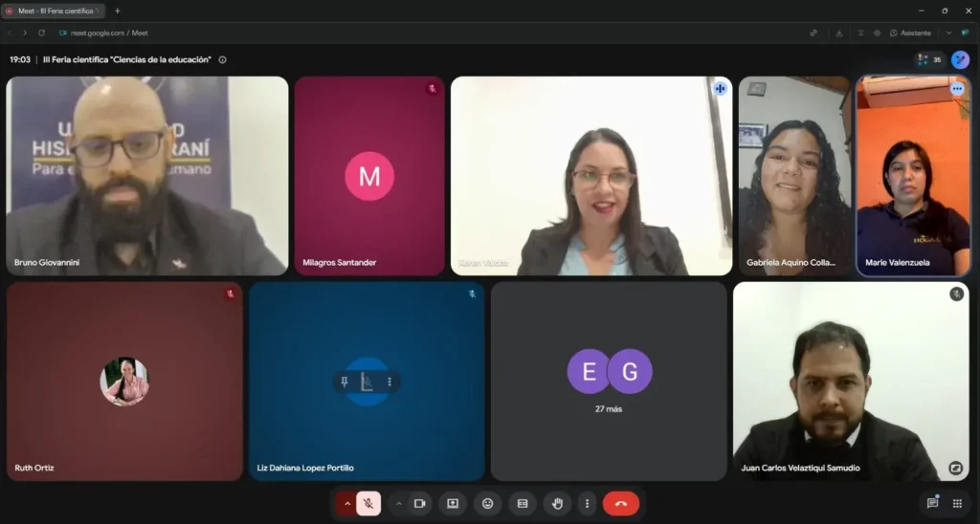Open picture-in-picture icon on Juan Carlos tile

coord(956,468)
